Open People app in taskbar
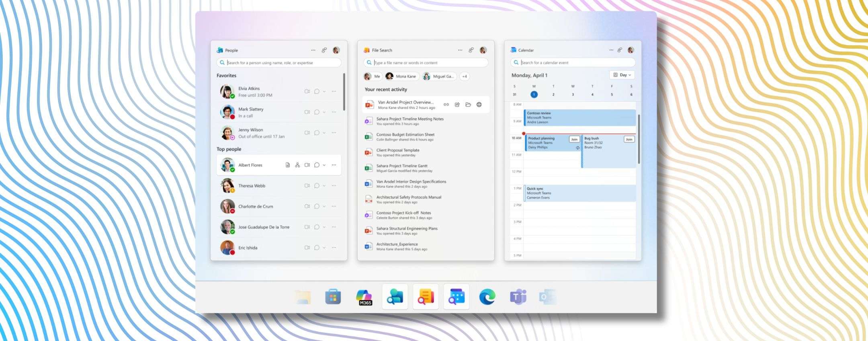868x341 pixels. point(395,297)
